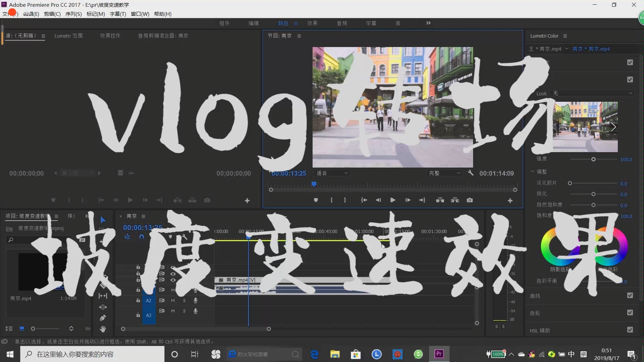Collapse the 调整 section in Lumetri Color

point(532,171)
